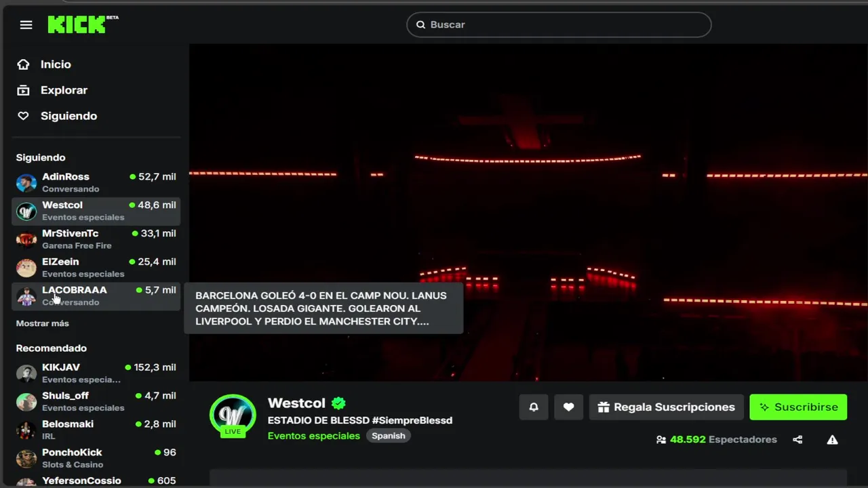868x488 pixels.
Task: Select Westcol in following list
Action: pyautogui.click(x=96, y=211)
